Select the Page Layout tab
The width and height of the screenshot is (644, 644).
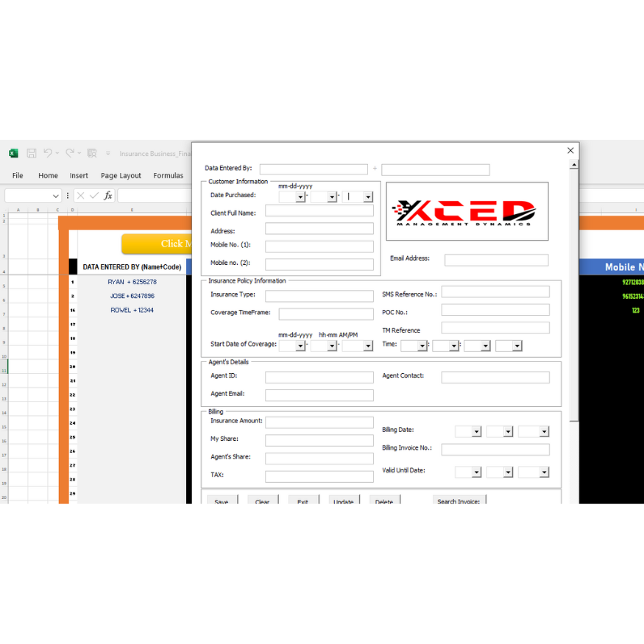(x=121, y=175)
